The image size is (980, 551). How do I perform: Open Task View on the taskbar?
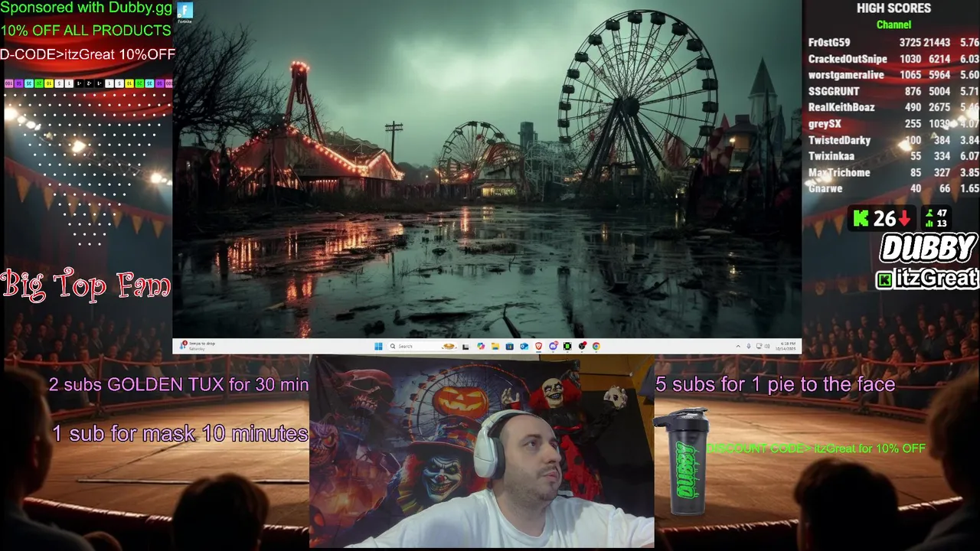coord(465,346)
